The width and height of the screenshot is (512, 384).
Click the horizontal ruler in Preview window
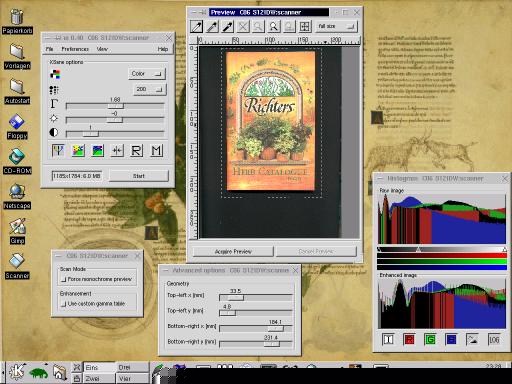click(278, 41)
